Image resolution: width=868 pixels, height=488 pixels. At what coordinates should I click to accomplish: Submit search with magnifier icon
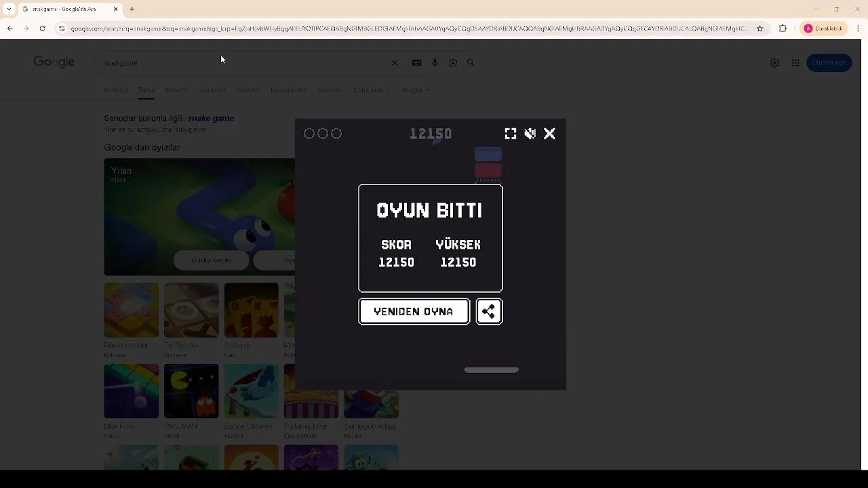pos(471,63)
